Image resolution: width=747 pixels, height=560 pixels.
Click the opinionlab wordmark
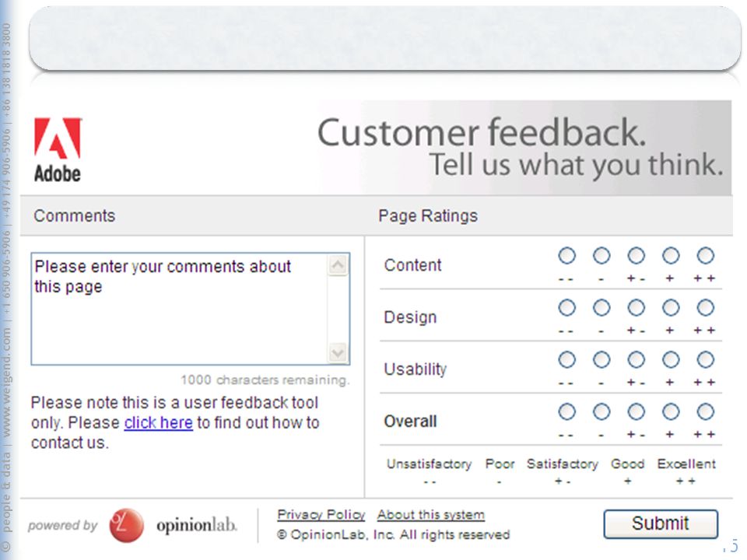click(197, 525)
